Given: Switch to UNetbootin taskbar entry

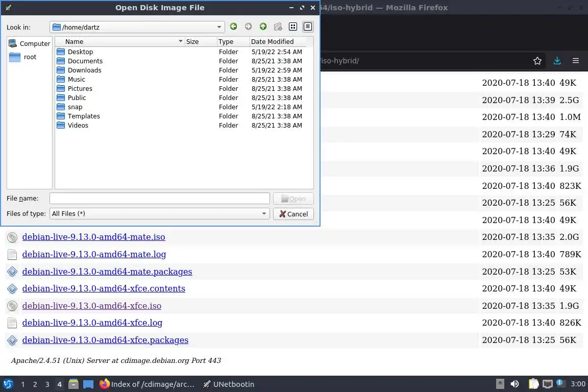Looking at the screenshot, I should [228, 384].
